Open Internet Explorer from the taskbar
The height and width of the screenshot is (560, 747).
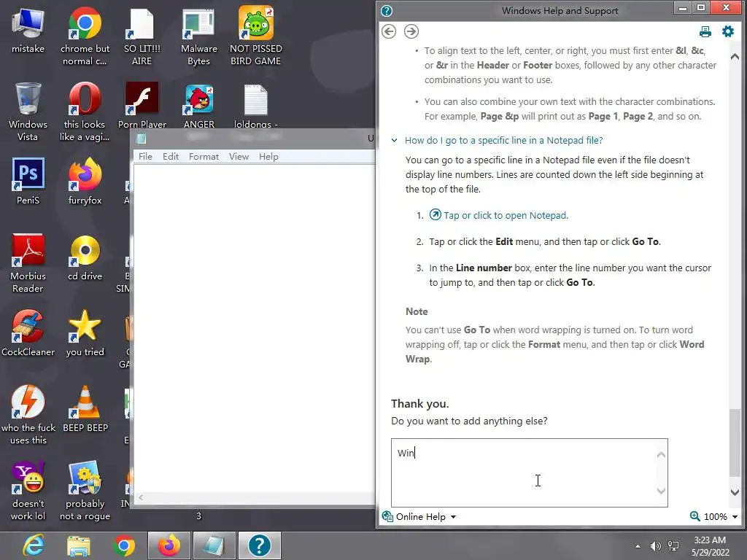(x=34, y=545)
